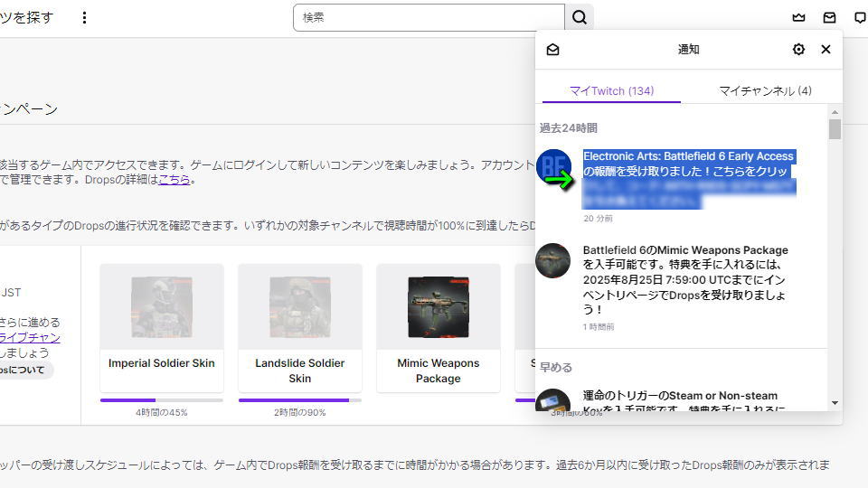The height and width of the screenshot is (488, 868).
Task: Close the notifications panel
Action: click(826, 49)
